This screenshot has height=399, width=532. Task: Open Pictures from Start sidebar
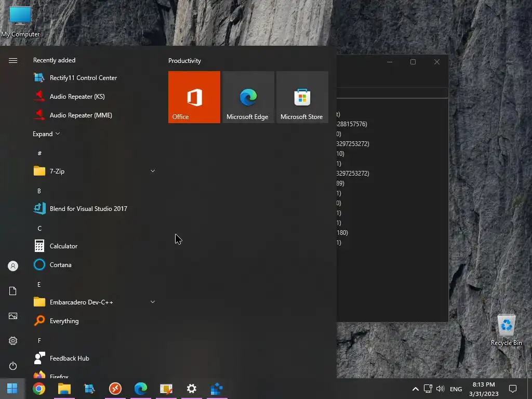pyautogui.click(x=13, y=316)
